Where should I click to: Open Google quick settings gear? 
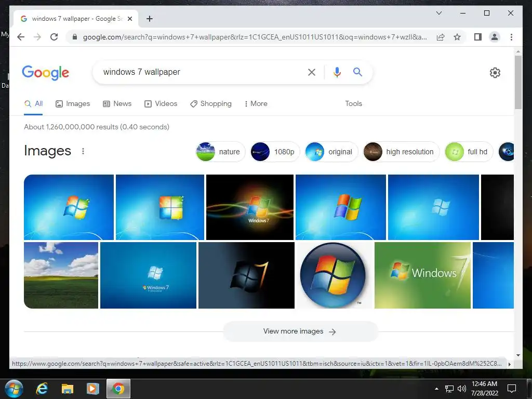[495, 73]
